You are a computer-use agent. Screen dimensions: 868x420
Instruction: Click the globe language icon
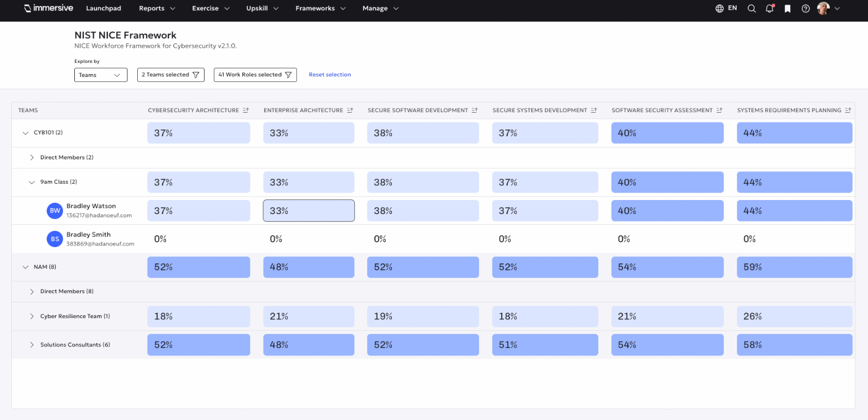tap(719, 8)
